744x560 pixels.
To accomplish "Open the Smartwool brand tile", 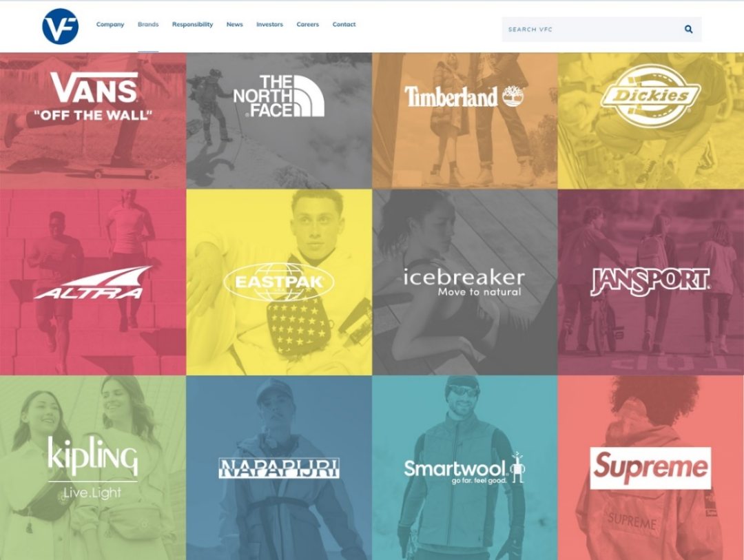I will click(465, 468).
